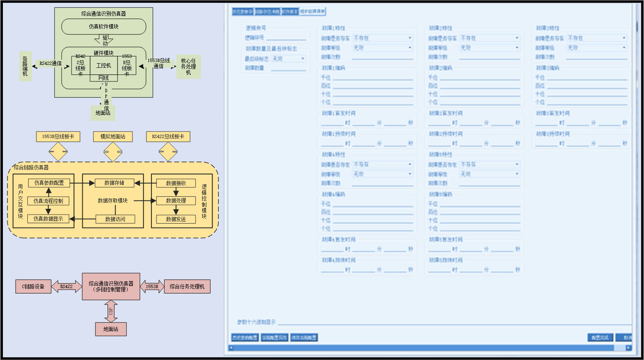Screen dimensions: 644x360
Task: Click the 网线 box under 工控机
Action: [x=104, y=78]
